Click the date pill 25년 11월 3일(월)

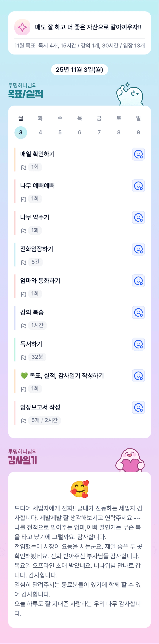point(79,70)
